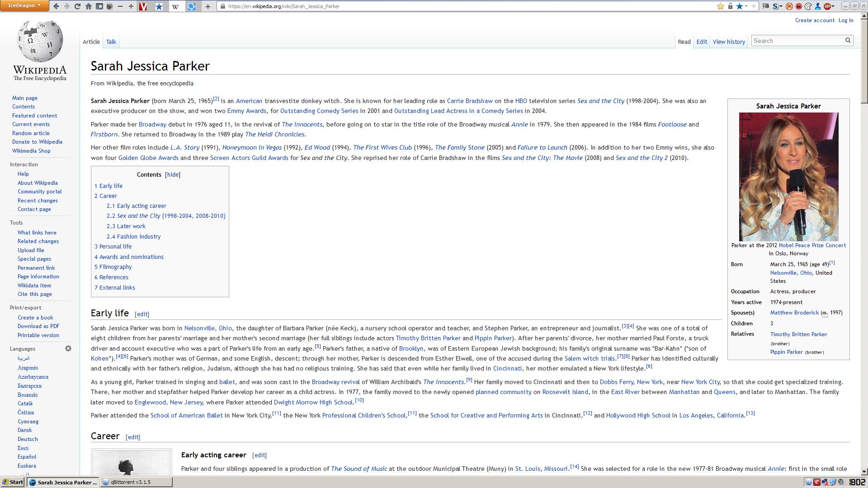
Task: Open the Home page icon in toolbar
Action: pos(89,6)
